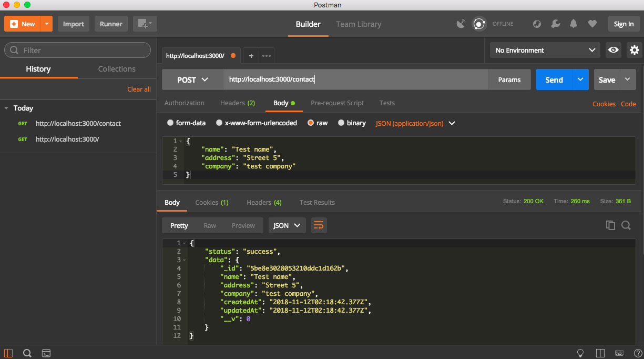This screenshot has height=359, width=644.
Task: Expand the No Environment selector
Action: point(545,51)
